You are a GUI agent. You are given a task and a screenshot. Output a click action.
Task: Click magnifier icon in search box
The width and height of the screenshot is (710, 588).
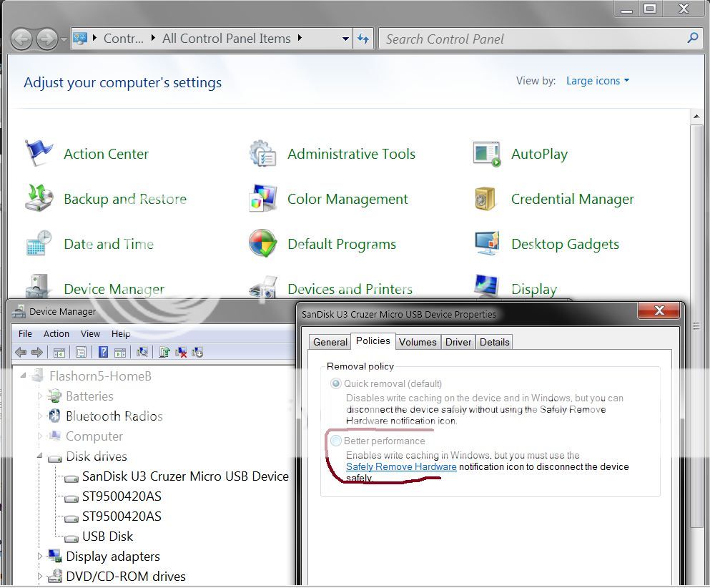tap(692, 38)
